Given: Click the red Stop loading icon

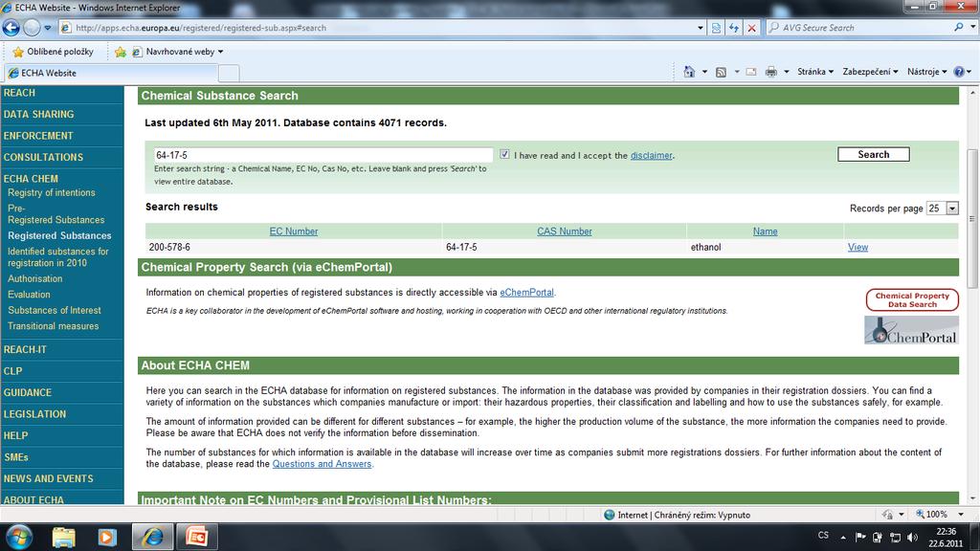Looking at the screenshot, I should coord(752,28).
